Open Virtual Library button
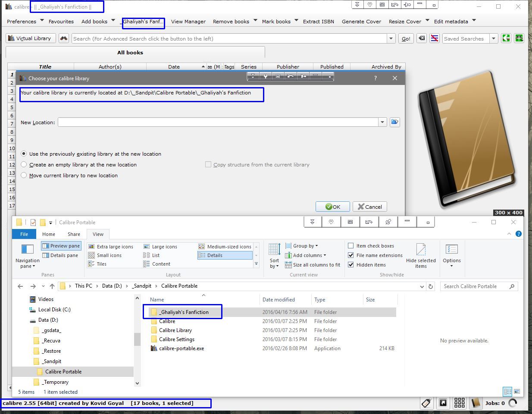Viewport: 532px width, 414px height. pyautogui.click(x=31, y=38)
